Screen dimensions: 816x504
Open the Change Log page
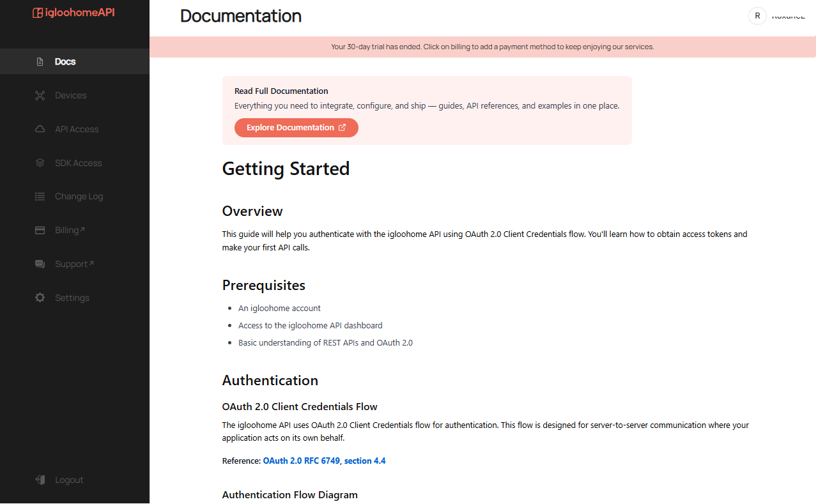75,196
